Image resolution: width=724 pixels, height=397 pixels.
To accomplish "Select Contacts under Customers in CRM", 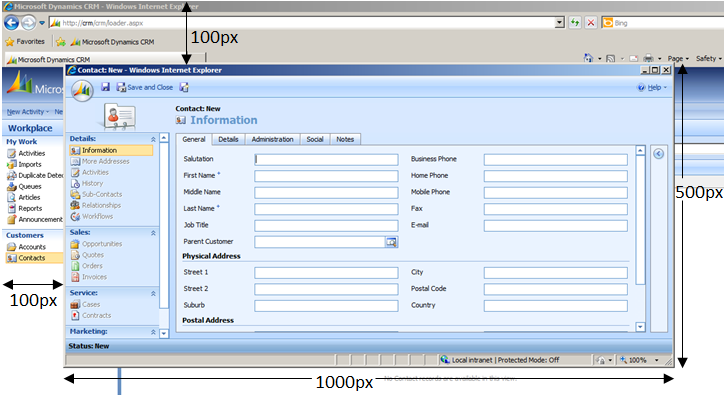I will click(x=34, y=258).
